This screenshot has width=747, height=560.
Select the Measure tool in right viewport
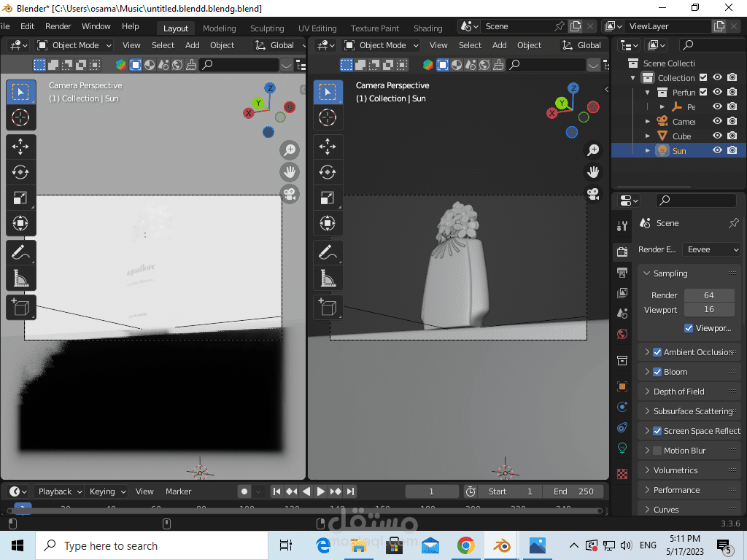pyautogui.click(x=328, y=278)
